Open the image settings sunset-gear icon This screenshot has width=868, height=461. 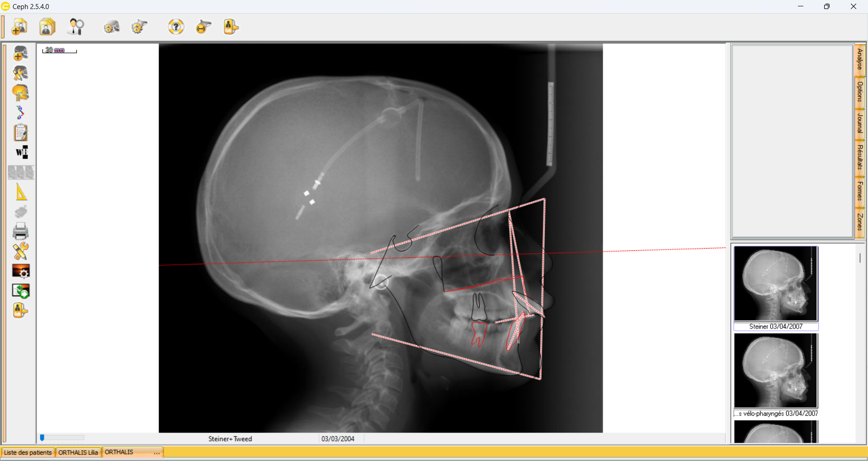[21, 271]
